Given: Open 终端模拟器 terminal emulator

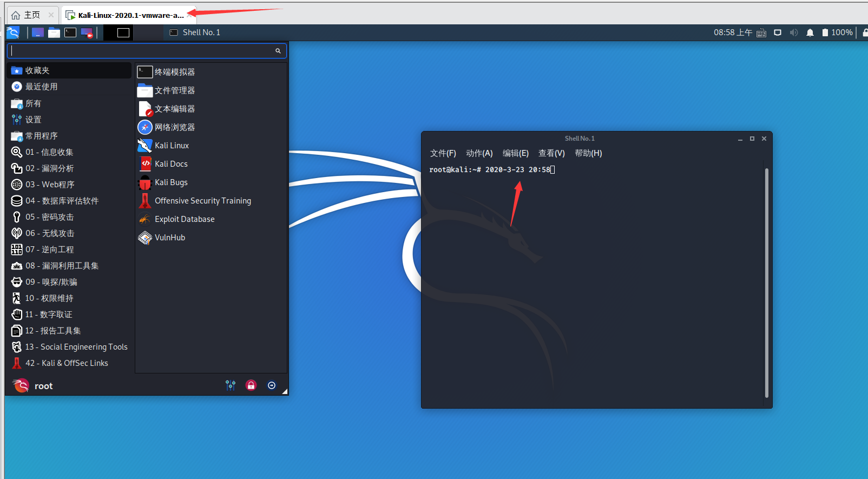Looking at the screenshot, I should point(211,72).
